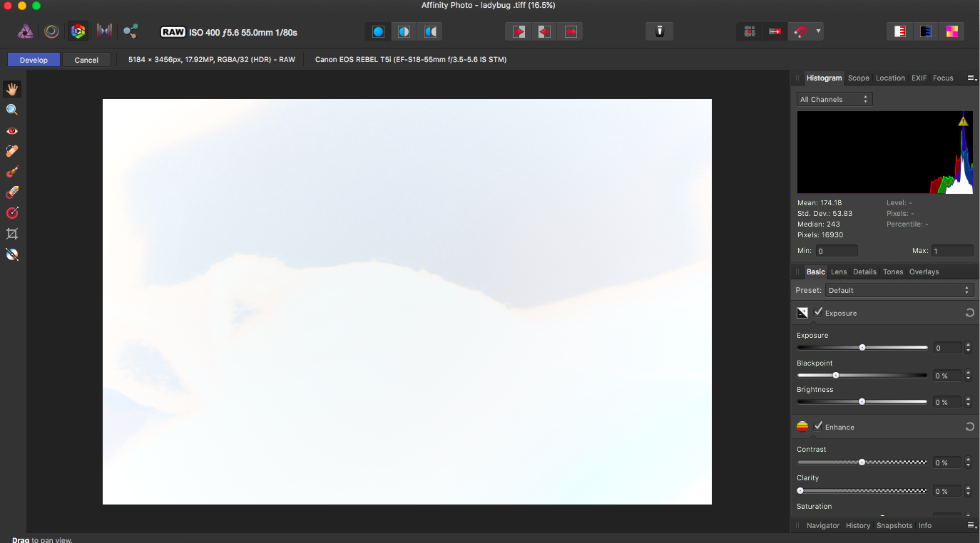Open the Navigator panel tab

[x=823, y=525]
